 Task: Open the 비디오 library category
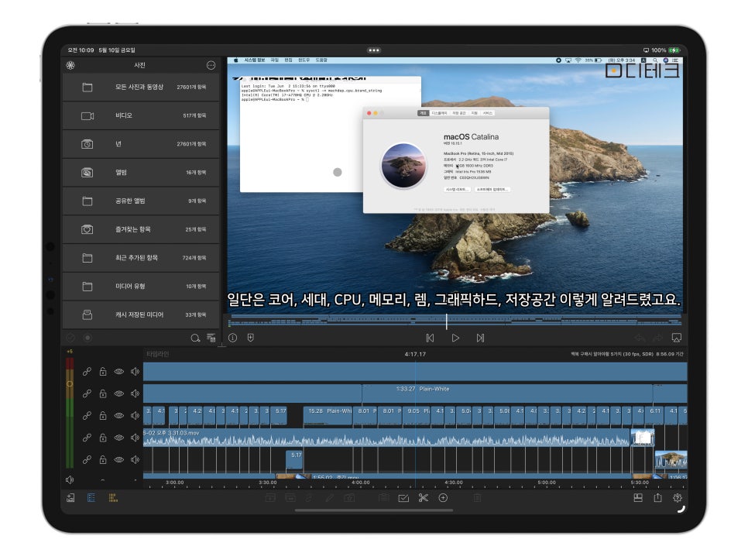pos(141,115)
